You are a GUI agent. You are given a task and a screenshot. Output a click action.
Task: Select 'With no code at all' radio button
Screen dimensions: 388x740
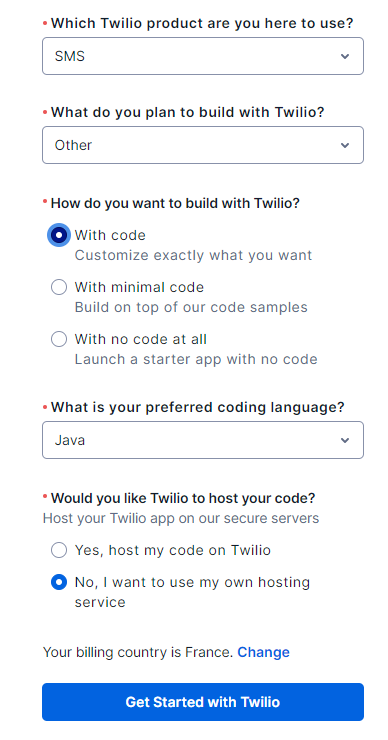pyautogui.click(x=59, y=339)
